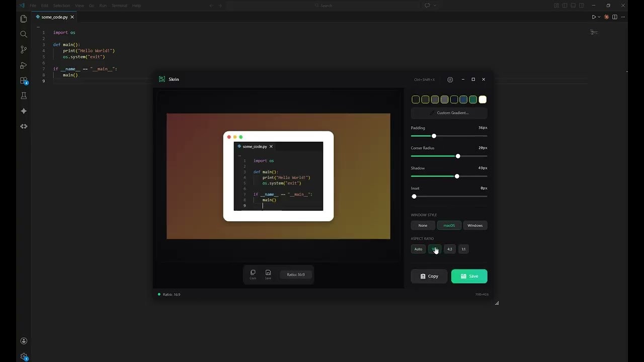Click VS Code logo in the title bar

(22, 6)
